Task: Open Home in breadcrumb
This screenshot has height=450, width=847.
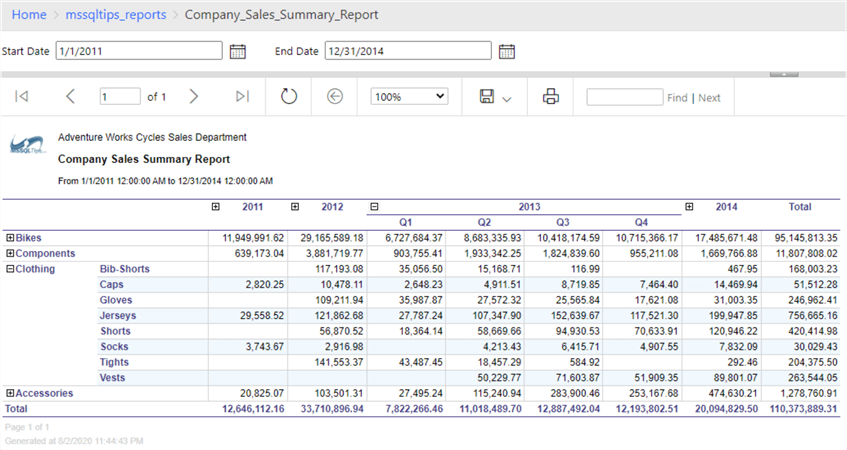Action: pos(29,15)
